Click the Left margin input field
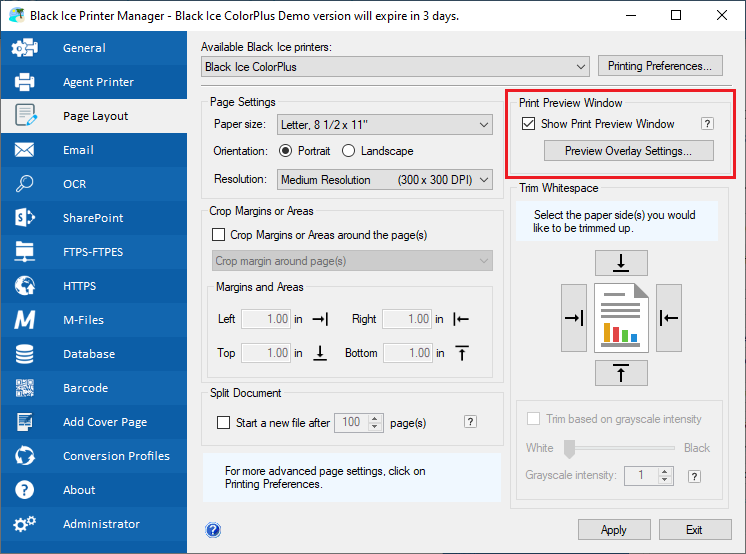 pyautogui.click(x=265, y=319)
